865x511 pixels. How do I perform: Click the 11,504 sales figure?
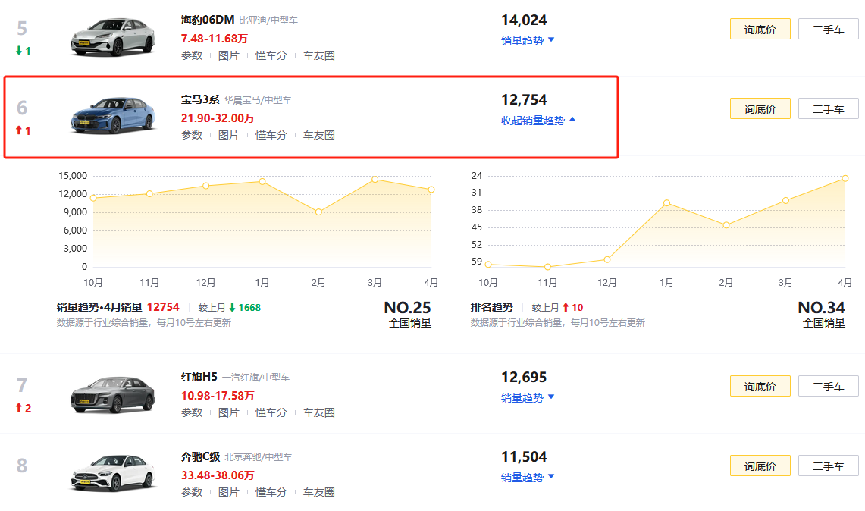[x=524, y=457]
